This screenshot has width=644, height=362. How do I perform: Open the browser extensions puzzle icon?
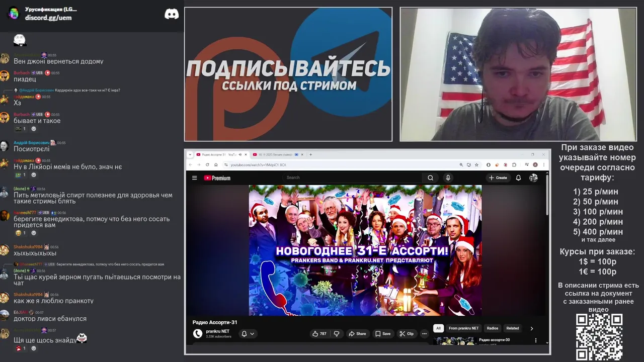pos(514,164)
